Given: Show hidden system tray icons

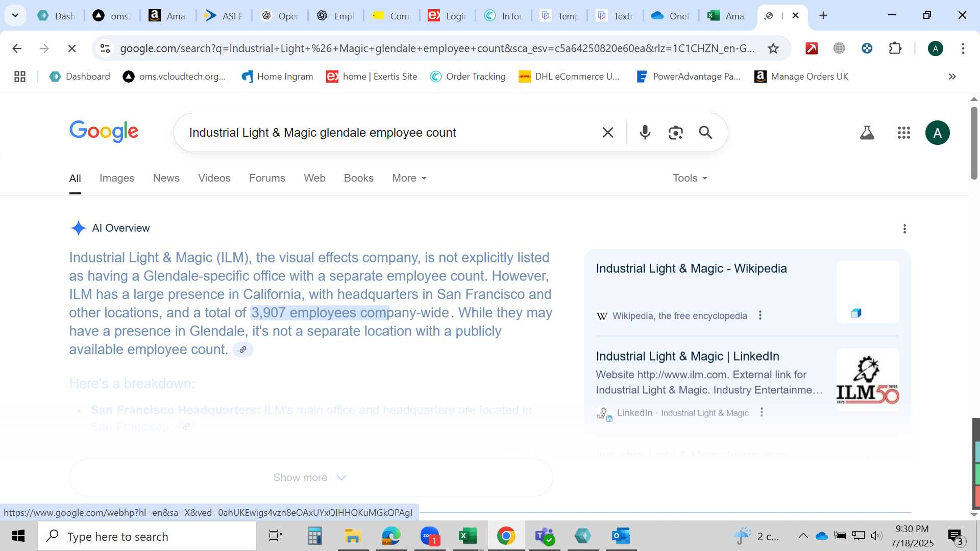Looking at the screenshot, I should pos(803,536).
